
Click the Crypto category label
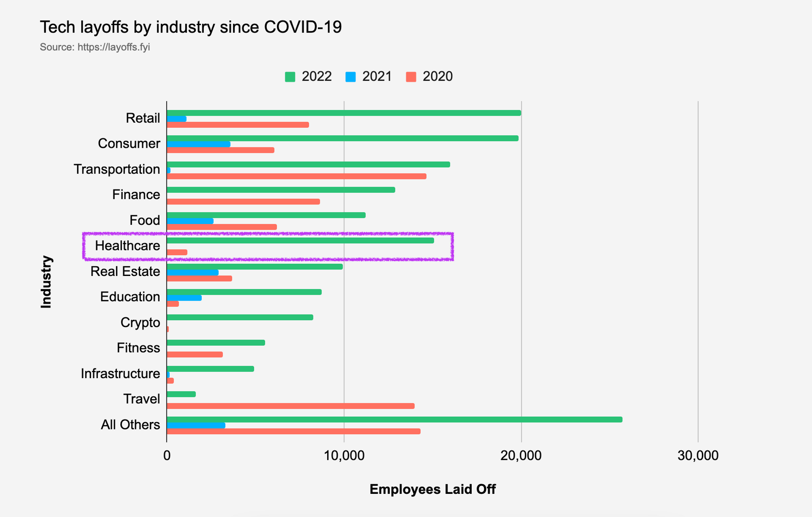(x=140, y=322)
